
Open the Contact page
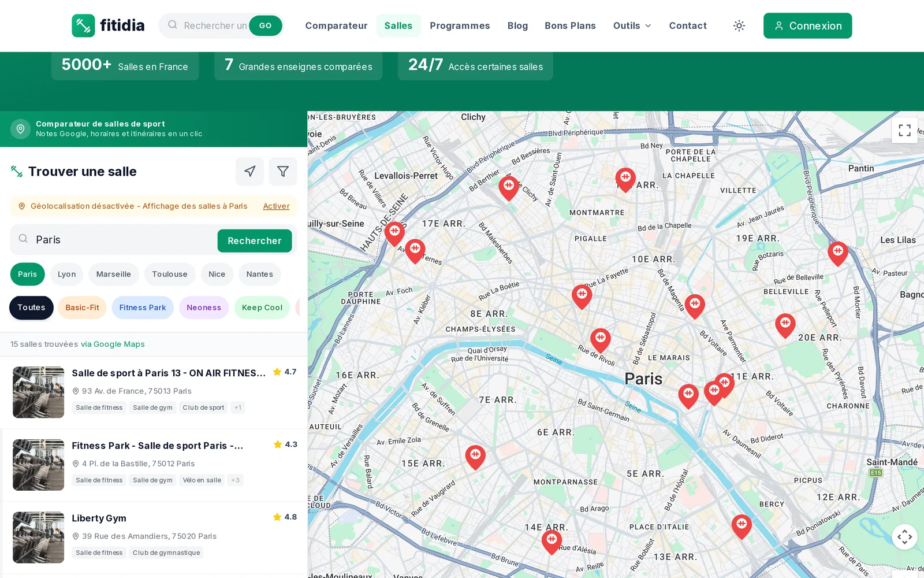687,25
